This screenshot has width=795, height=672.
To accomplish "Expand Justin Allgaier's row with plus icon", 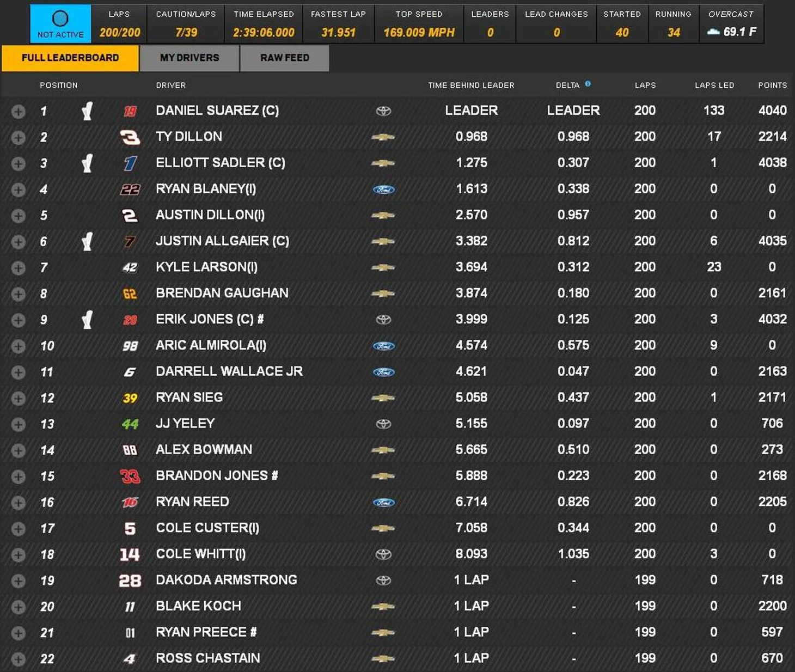I will click(18, 242).
